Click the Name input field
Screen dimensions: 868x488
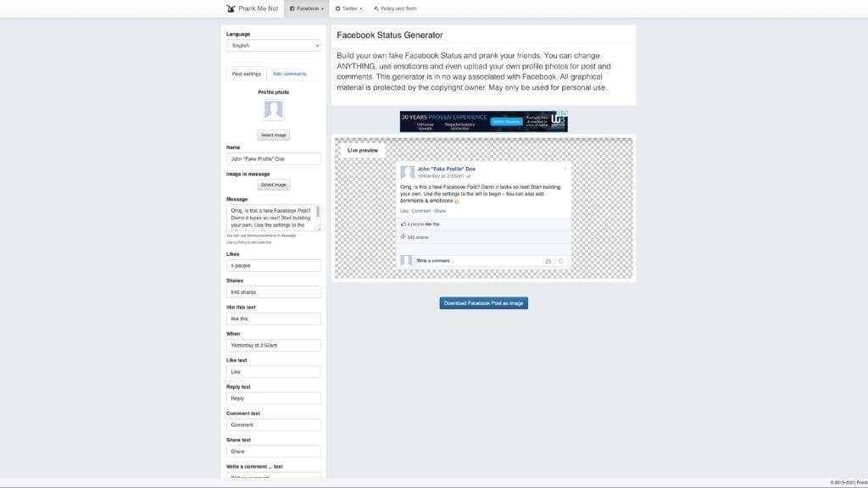[x=273, y=158]
